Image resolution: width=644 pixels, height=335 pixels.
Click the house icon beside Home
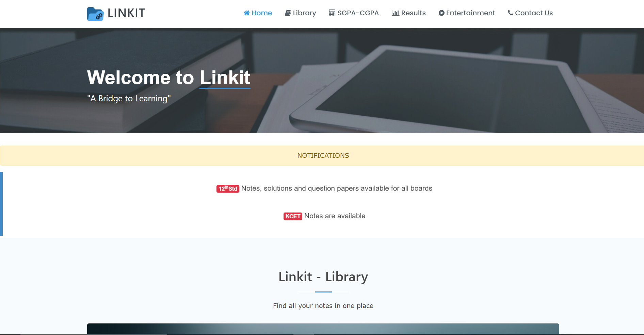click(247, 13)
